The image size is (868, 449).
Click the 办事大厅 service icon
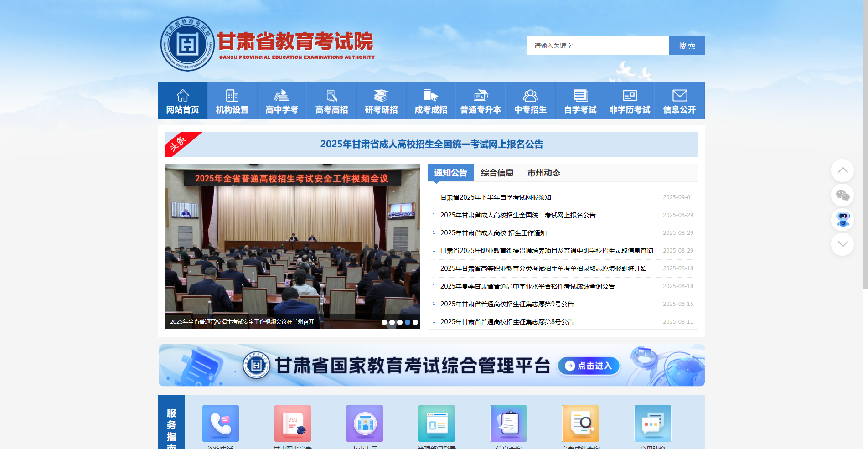pos(364,423)
